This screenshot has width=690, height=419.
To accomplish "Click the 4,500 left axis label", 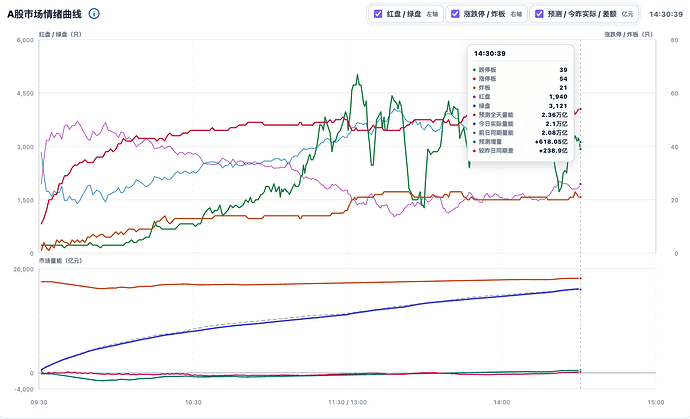I will (x=25, y=93).
